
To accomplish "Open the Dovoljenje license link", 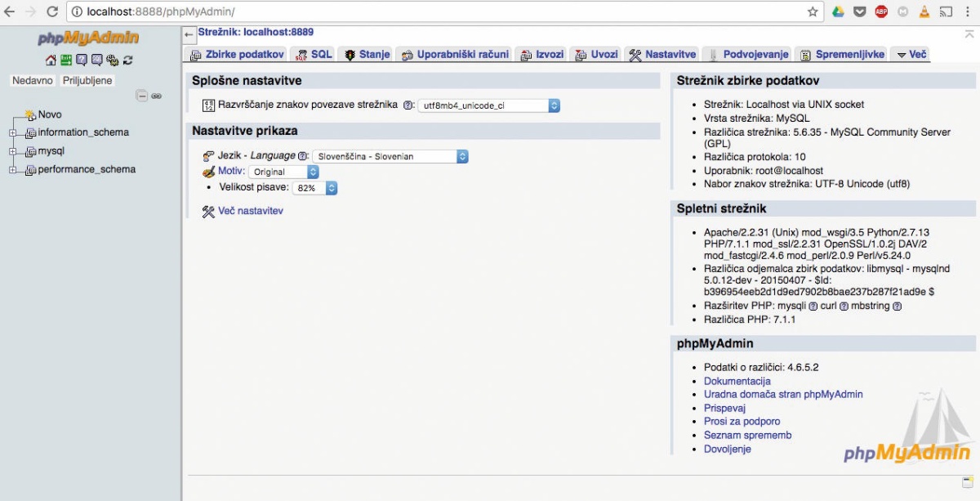I will 728,449.
